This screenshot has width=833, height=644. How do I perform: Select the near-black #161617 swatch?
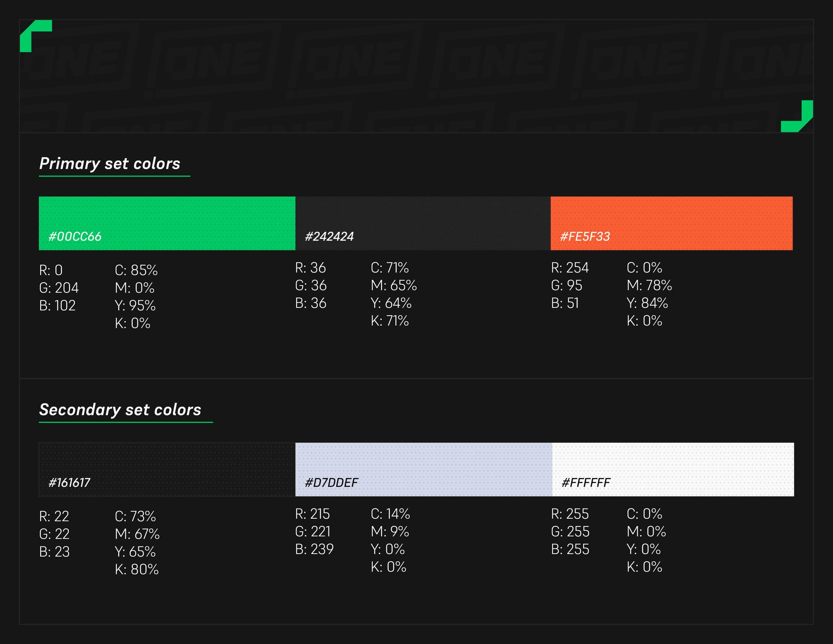tap(167, 469)
